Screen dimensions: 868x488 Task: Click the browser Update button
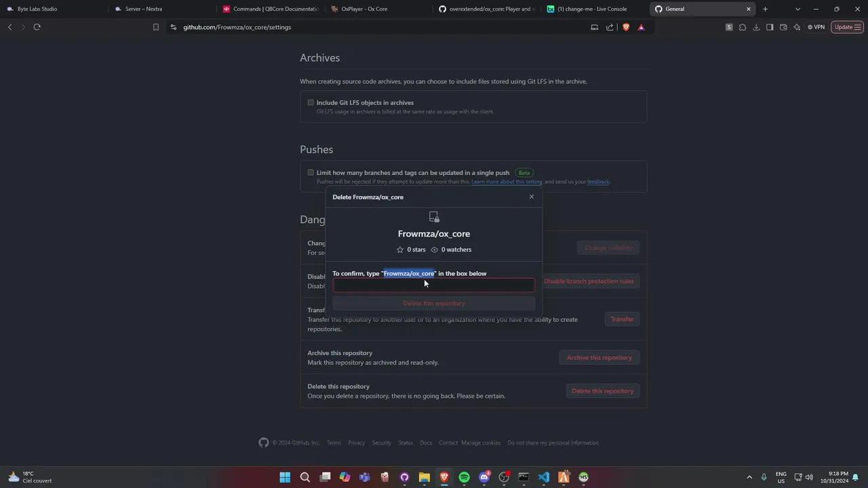click(x=847, y=27)
